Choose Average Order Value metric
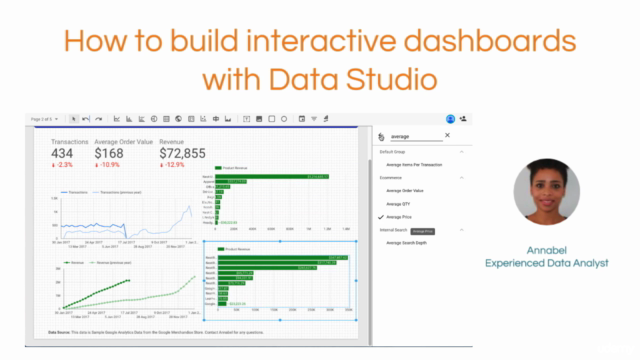The height and width of the screenshot is (360, 640). pyautogui.click(x=404, y=191)
